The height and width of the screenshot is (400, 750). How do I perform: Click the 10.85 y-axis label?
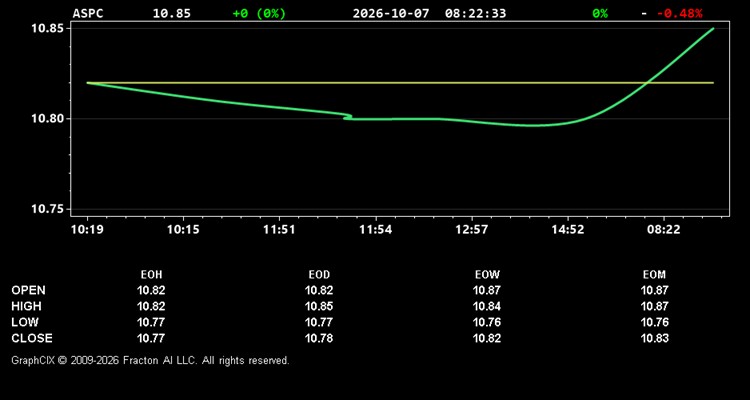pos(48,28)
